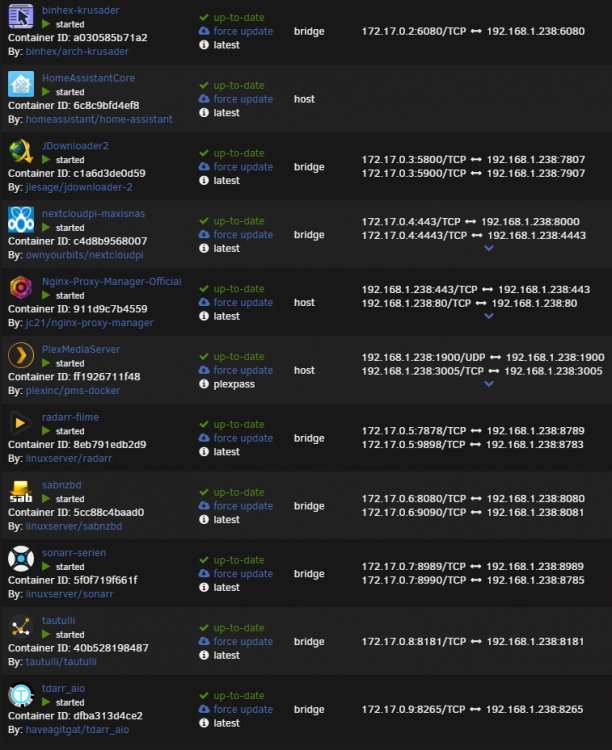Click the nextcloudpi-maxisnas container icon
This screenshot has width=612, height=750.
(x=21, y=220)
